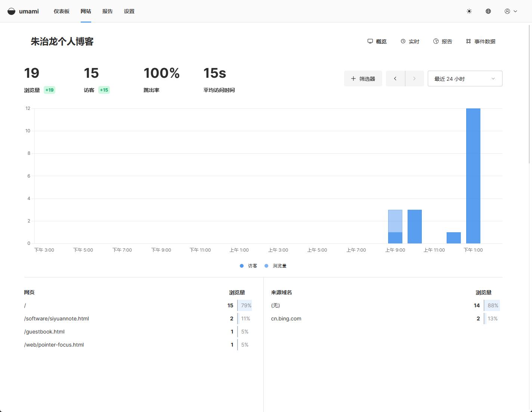Screen dimensions: 532x412
Task: Go to next period with right chevron
Action: 414,79
